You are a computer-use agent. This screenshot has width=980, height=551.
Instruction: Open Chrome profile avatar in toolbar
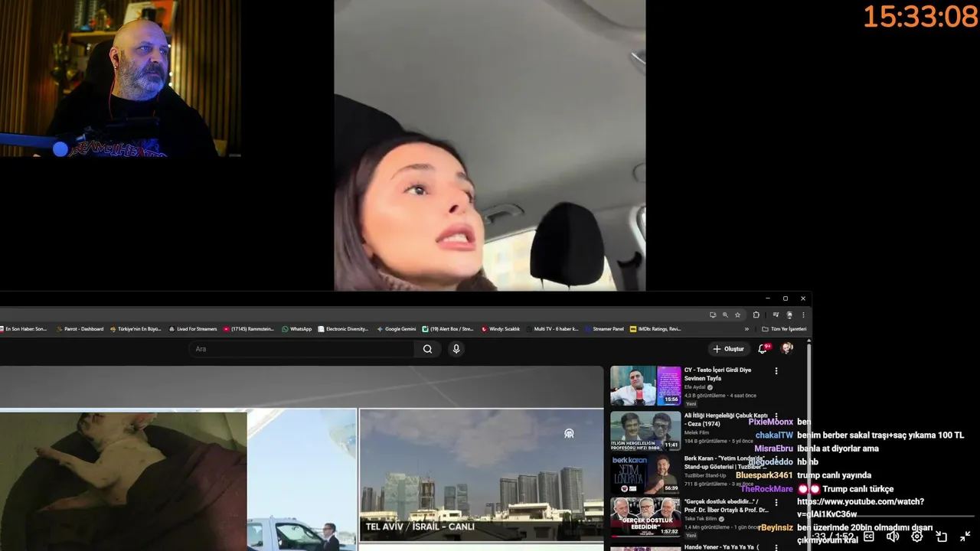(x=789, y=315)
